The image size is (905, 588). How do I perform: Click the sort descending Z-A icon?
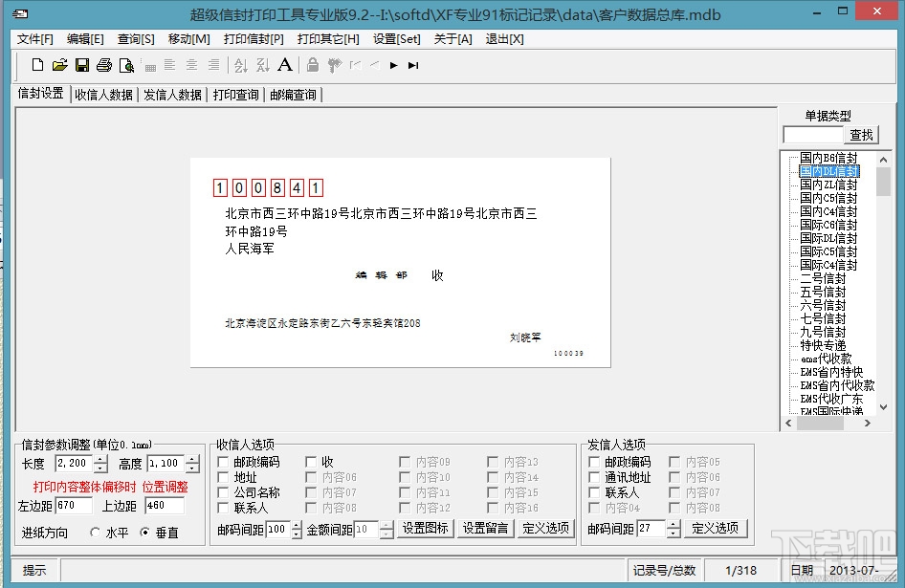click(263, 65)
